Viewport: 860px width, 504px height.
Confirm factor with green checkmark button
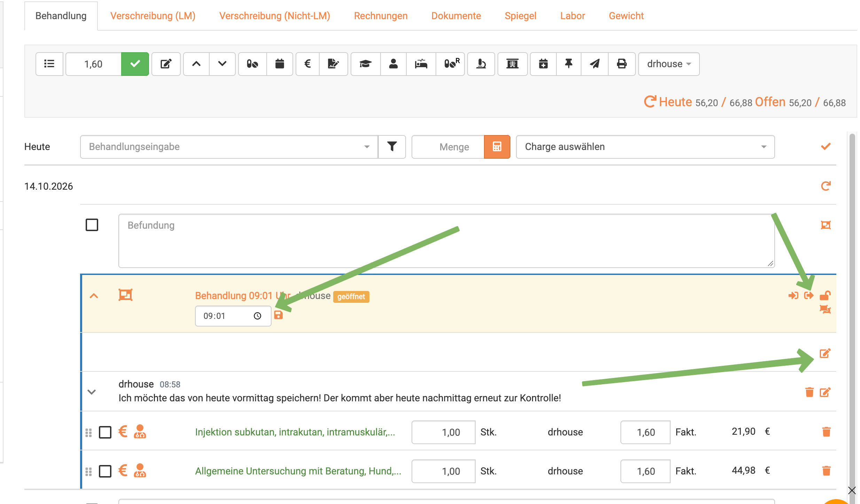coord(135,64)
